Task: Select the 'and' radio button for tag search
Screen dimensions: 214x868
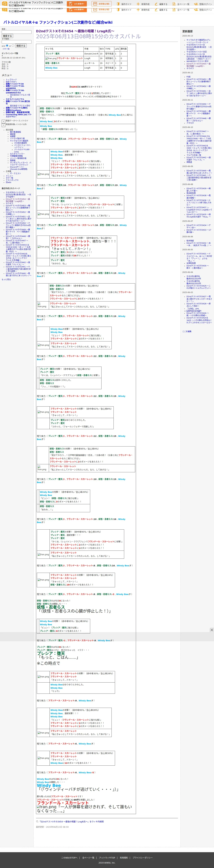Action: point(7,45)
